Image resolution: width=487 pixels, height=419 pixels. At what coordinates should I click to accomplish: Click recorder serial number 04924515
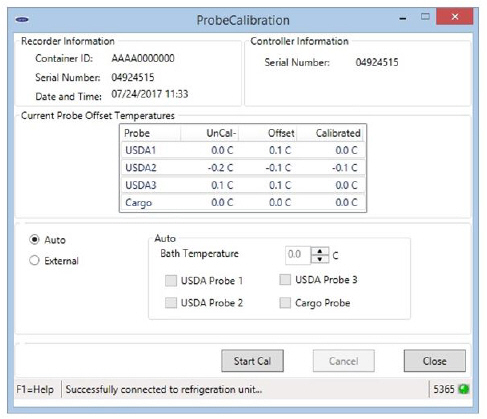point(133,78)
